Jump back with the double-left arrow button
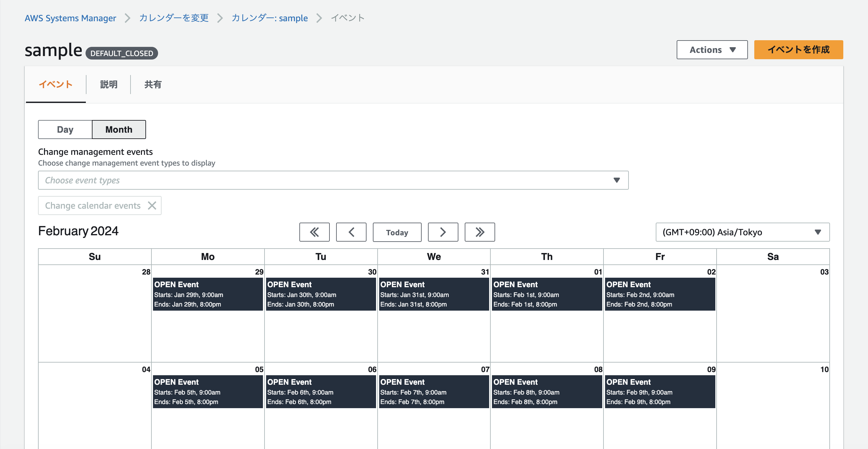 314,232
